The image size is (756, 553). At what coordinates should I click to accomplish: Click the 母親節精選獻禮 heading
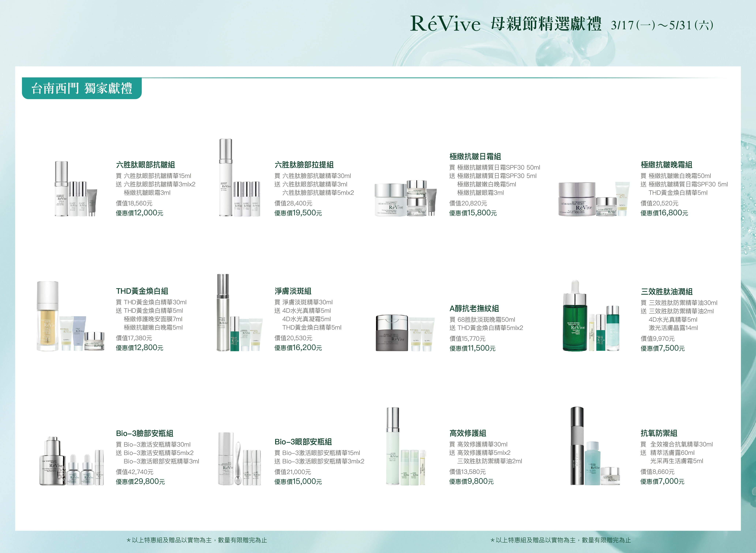coord(546,24)
